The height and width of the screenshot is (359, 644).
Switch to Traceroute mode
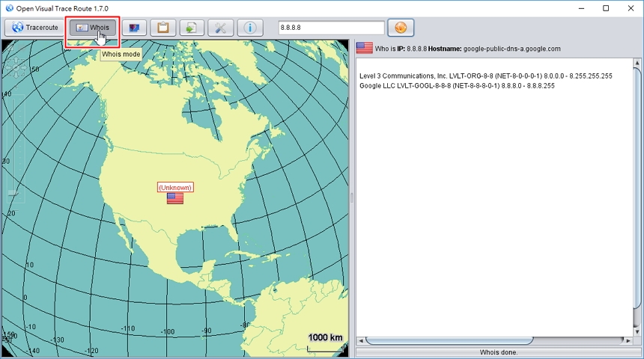pyautogui.click(x=34, y=28)
